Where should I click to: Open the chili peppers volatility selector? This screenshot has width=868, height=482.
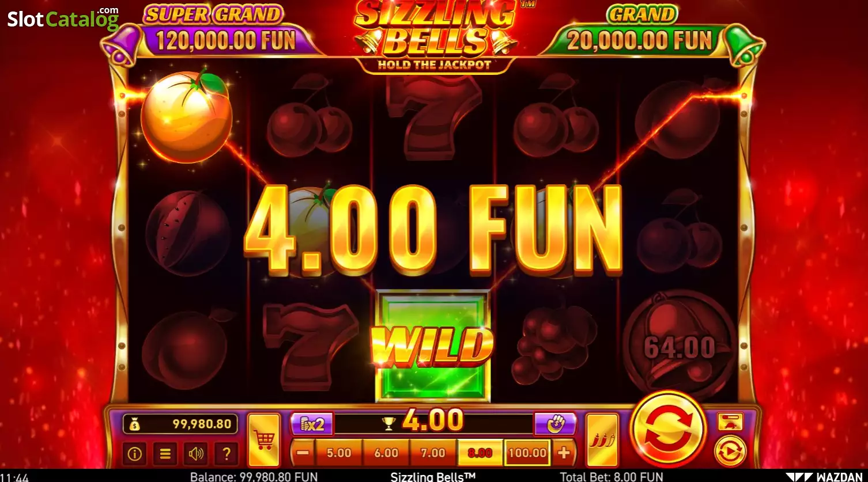tap(602, 440)
